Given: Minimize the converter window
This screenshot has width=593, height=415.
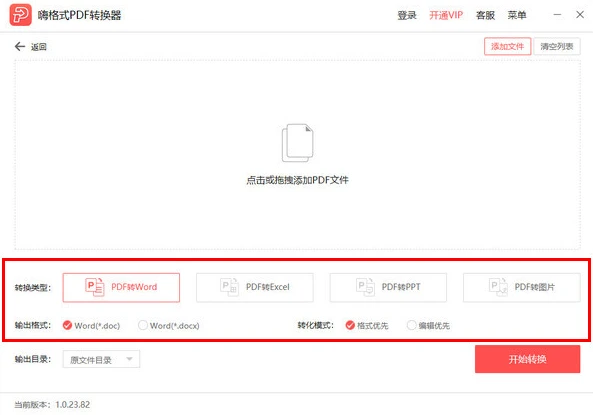Looking at the screenshot, I should (557, 15).
